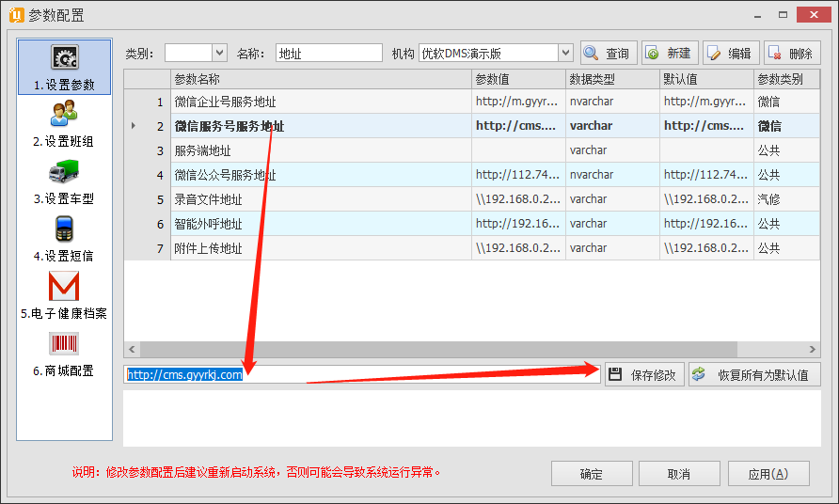Click the row 2 indicator arrow
Screen dimensions: 839x504
134,126
